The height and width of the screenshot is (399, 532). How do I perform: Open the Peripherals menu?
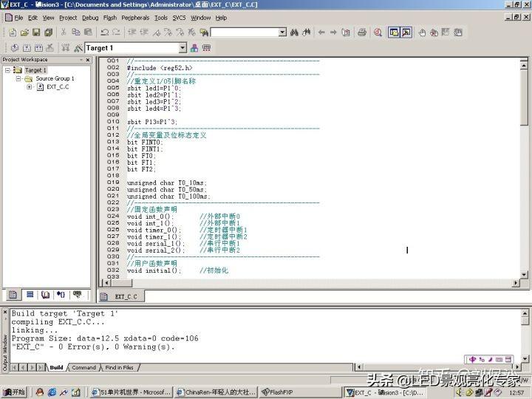[135, 17]
